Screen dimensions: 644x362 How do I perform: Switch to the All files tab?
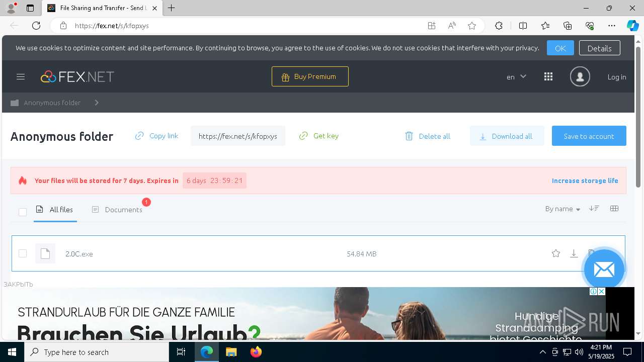point(55,210)
